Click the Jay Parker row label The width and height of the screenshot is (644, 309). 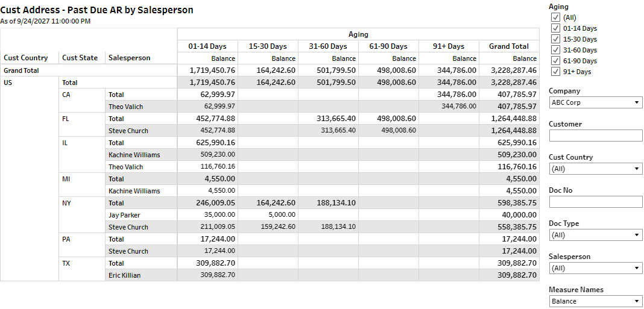click(124, 215)
